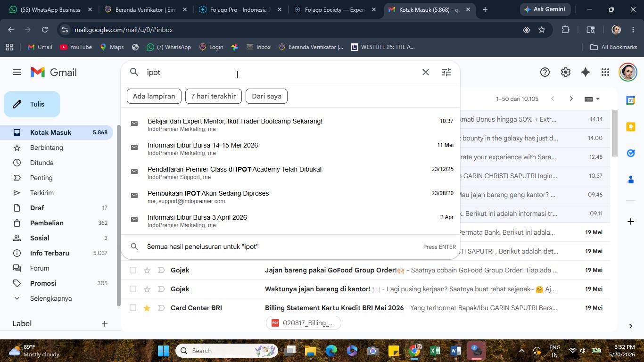644x362 pixels.
Task: Open suggestion Informasi Libur Bursa 14-15 Mei 2026
Action: (290, 148)
